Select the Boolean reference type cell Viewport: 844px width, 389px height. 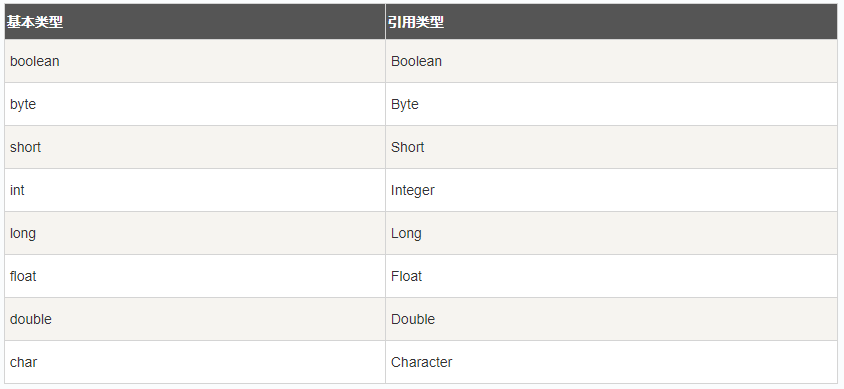(611, 61)
